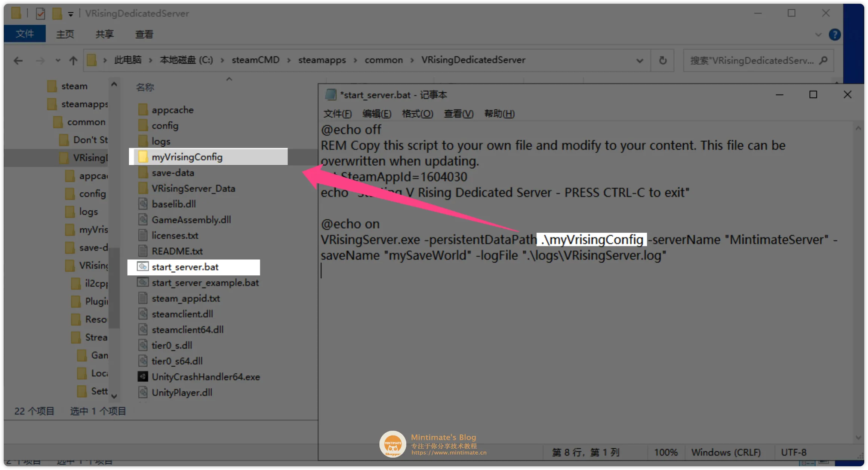Click the up-one-level arrow in Explorer
This screenshot has width=868, height=470.
coord(73,60)
